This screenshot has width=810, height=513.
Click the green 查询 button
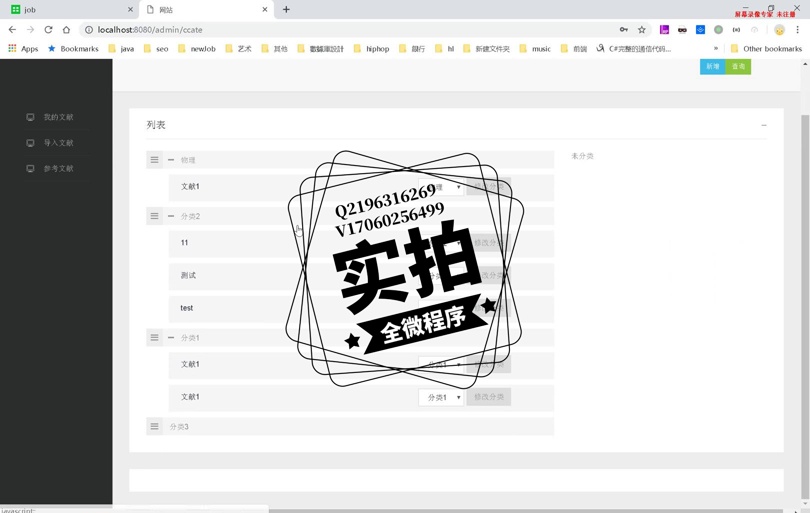tap(739, 67)
